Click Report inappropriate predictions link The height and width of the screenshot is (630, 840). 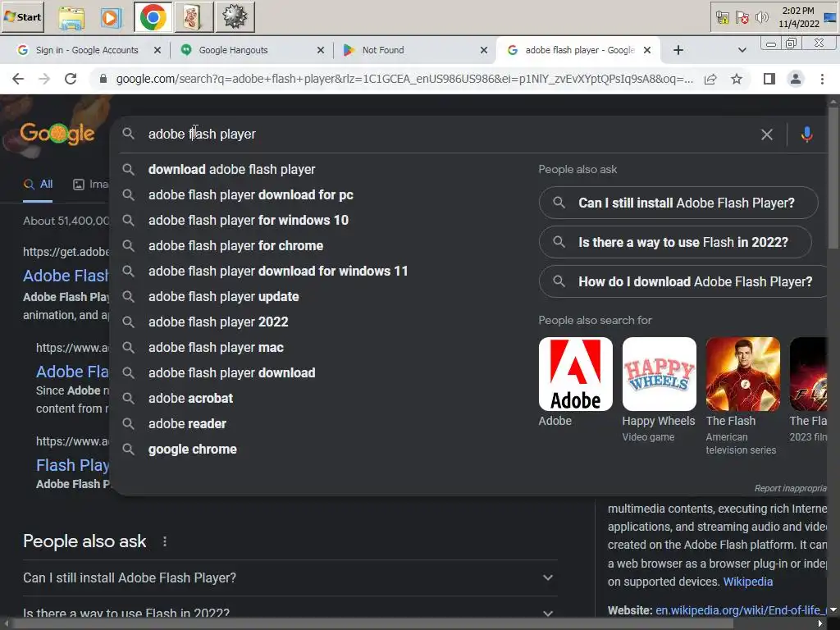coord(791,489)
